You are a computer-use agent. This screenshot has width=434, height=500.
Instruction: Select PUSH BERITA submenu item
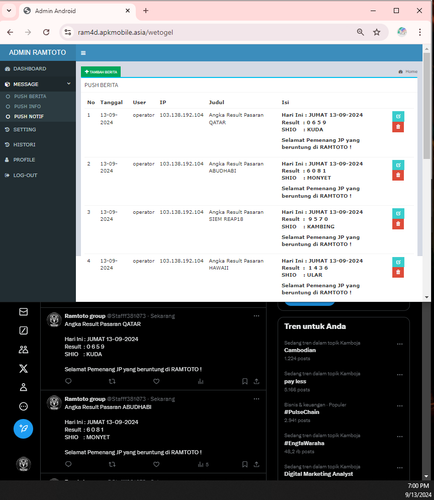[x=30, y=96]
